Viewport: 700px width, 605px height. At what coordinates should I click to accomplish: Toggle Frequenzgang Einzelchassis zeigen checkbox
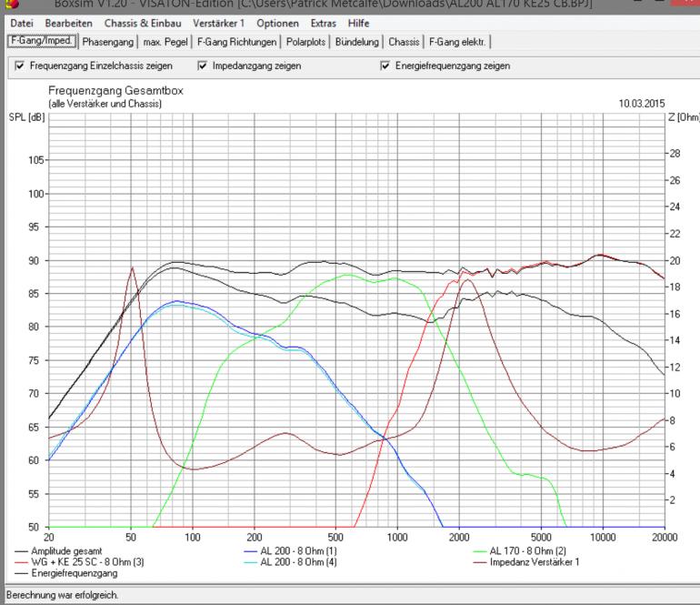[20, 66]
